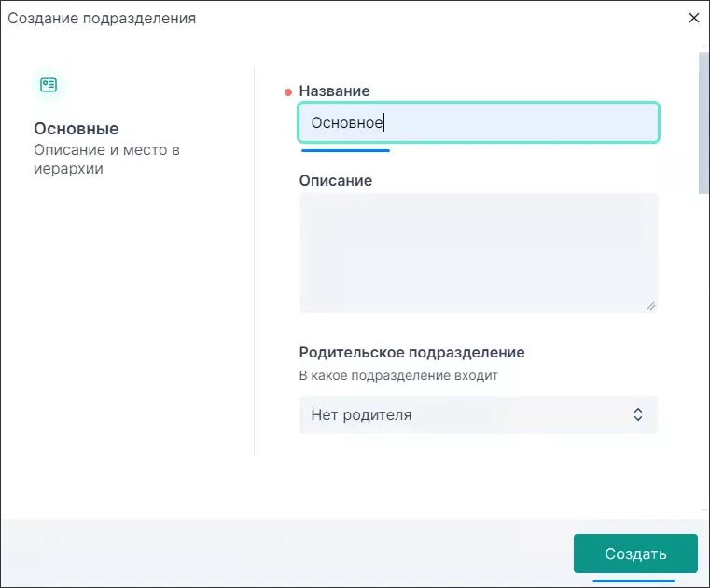Click the 'В какое подразделение входит' hint
The height and width of the screenshot is (588, 710).
point(398,375)
